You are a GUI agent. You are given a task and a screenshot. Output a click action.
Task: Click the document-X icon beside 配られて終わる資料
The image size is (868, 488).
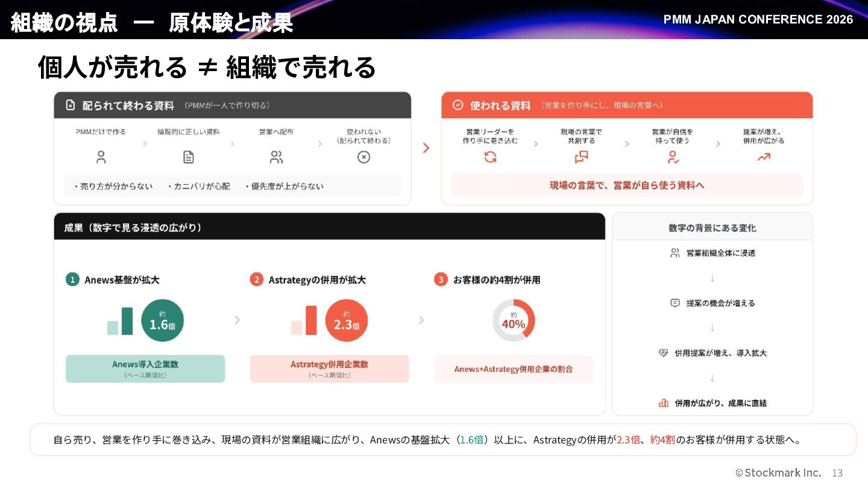tap(71, 105)
